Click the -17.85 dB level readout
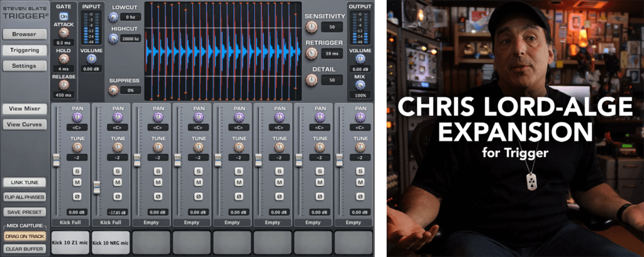The image size is (644, 257). coord(118,212)
